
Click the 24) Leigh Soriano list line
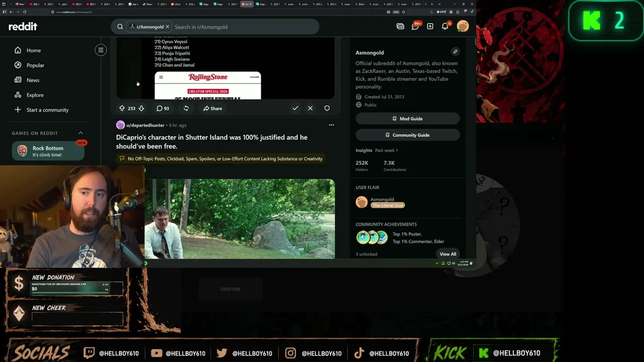point(172,59)
